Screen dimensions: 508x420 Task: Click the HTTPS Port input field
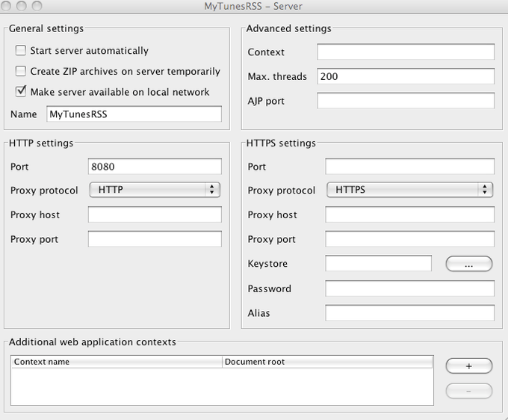point(409,167)
